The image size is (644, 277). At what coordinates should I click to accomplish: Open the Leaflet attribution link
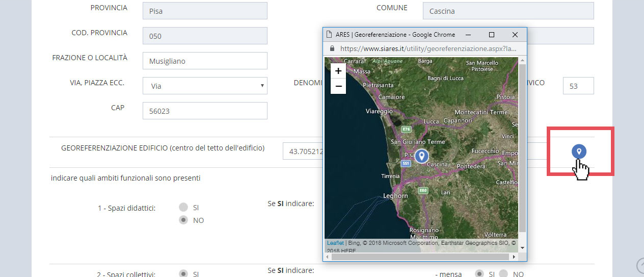pos(335,243)
